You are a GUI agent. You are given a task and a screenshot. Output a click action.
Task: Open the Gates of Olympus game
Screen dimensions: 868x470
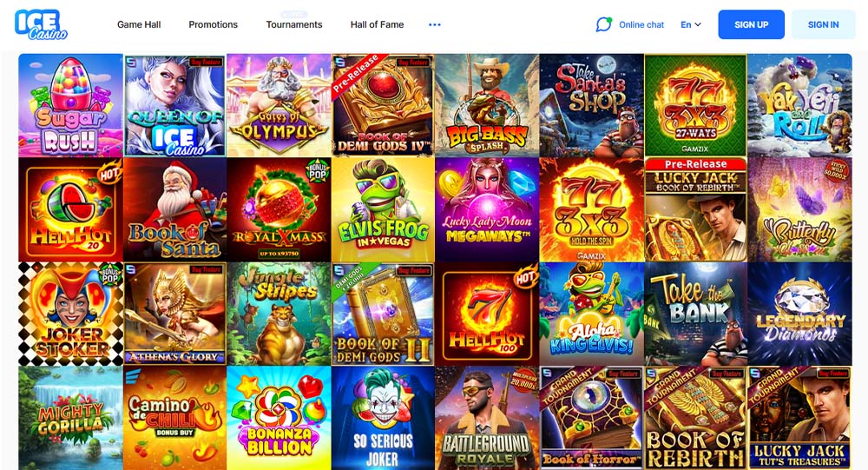click(x=279, y=105)
